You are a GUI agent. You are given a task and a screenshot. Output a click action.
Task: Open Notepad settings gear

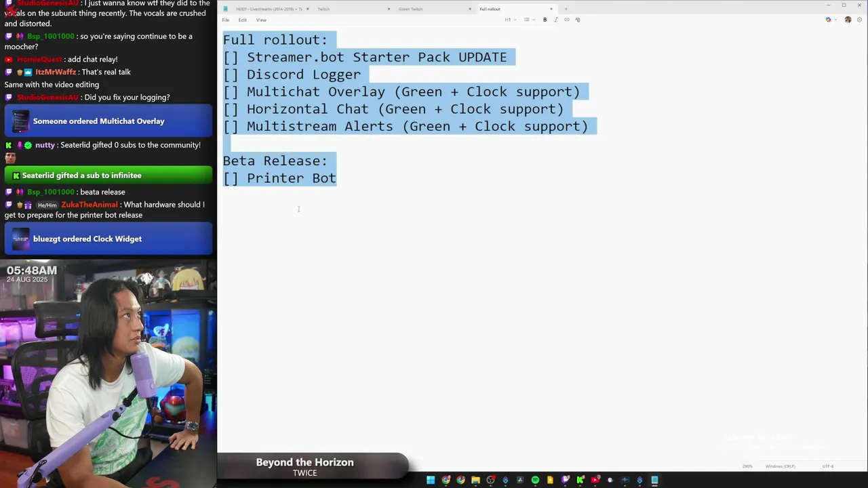tap(860, 20)
